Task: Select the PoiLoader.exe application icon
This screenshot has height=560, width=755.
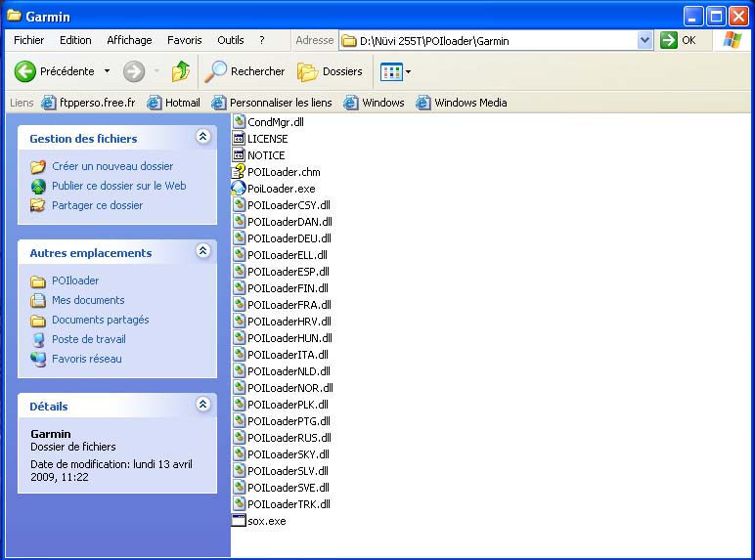Action: click(239, 188)
